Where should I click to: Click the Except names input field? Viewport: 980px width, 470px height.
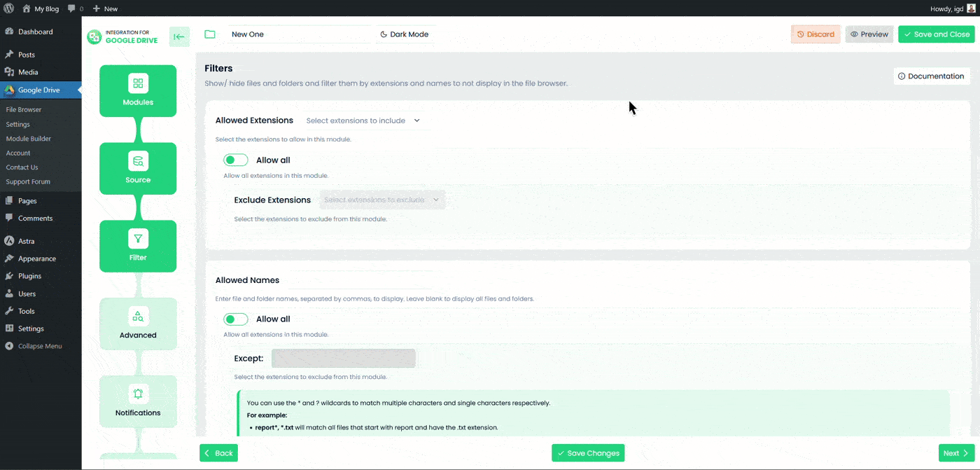344,358
